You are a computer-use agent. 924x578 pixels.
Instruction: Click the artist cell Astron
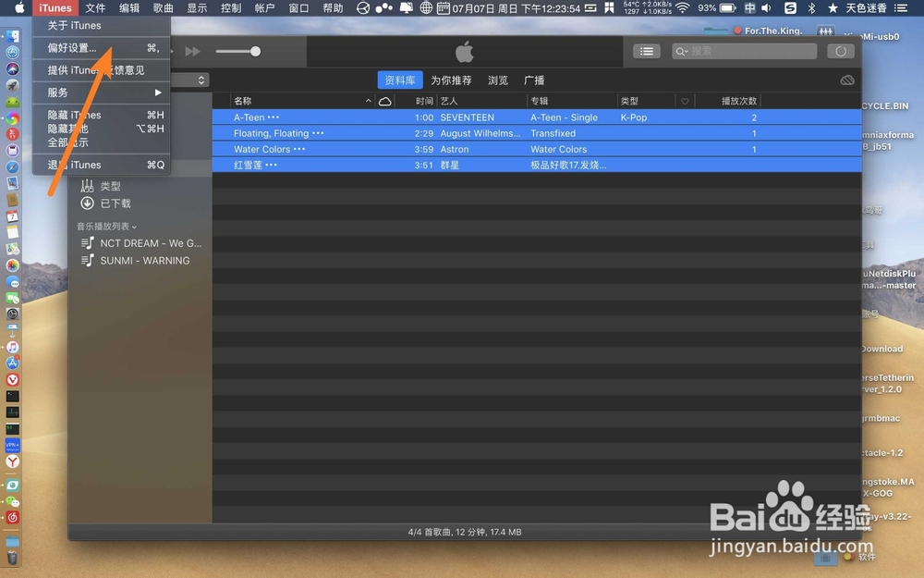455,149
